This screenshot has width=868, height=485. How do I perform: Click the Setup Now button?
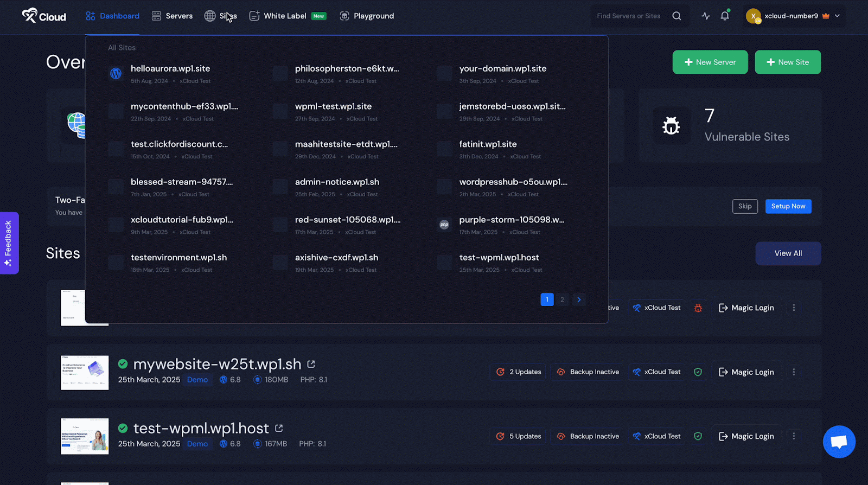pyautogui.click(x=788, y=206)
